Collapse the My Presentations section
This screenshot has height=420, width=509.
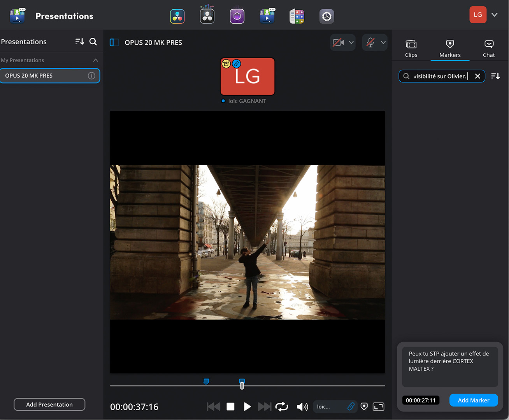(x=95, y=60)
